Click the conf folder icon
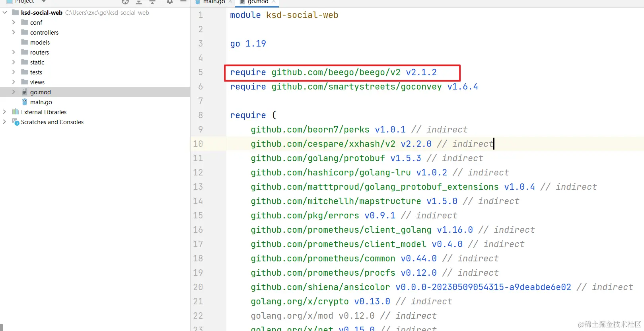 (x=25, y=22)
